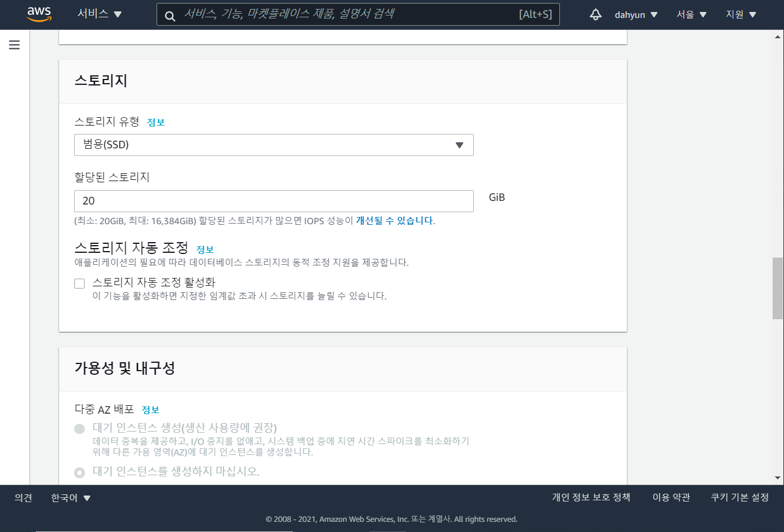Click the 스토리지 자동 조정 subheading

click(x=131, y=247)
